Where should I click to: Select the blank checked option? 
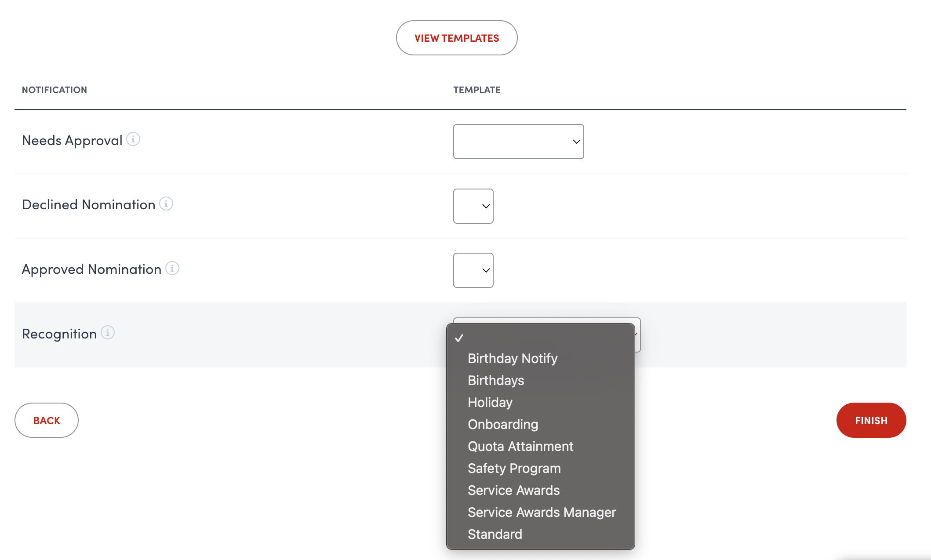540,338
